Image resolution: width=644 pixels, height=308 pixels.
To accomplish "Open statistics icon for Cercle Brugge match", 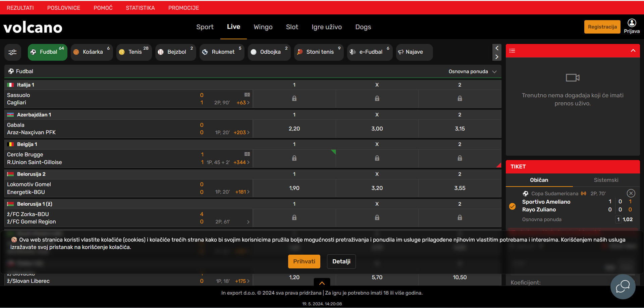I will (x=247, y=154).
